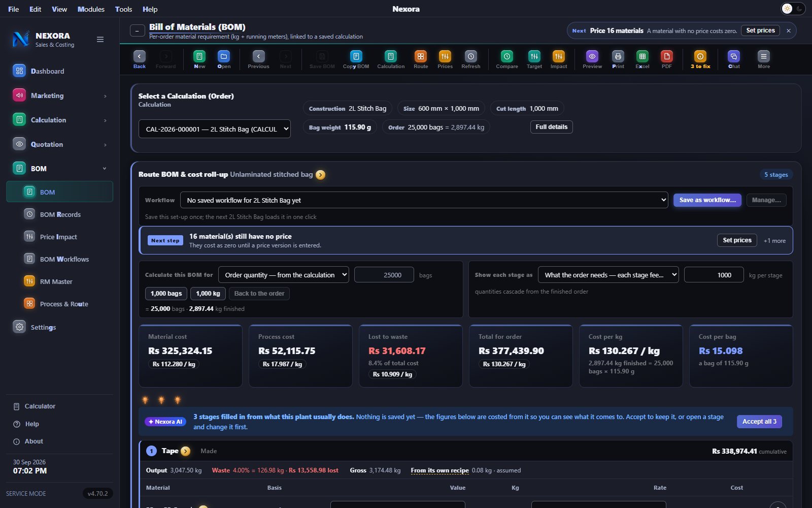Open the File menu

tap(14, 9)
